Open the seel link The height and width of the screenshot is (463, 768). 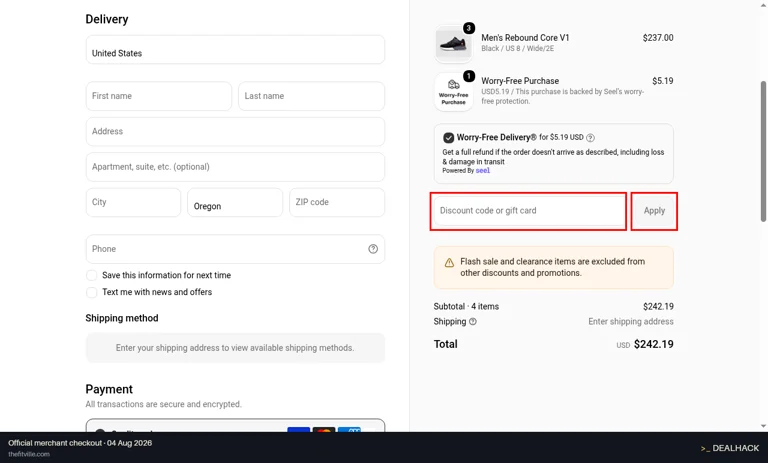point(482,171)
